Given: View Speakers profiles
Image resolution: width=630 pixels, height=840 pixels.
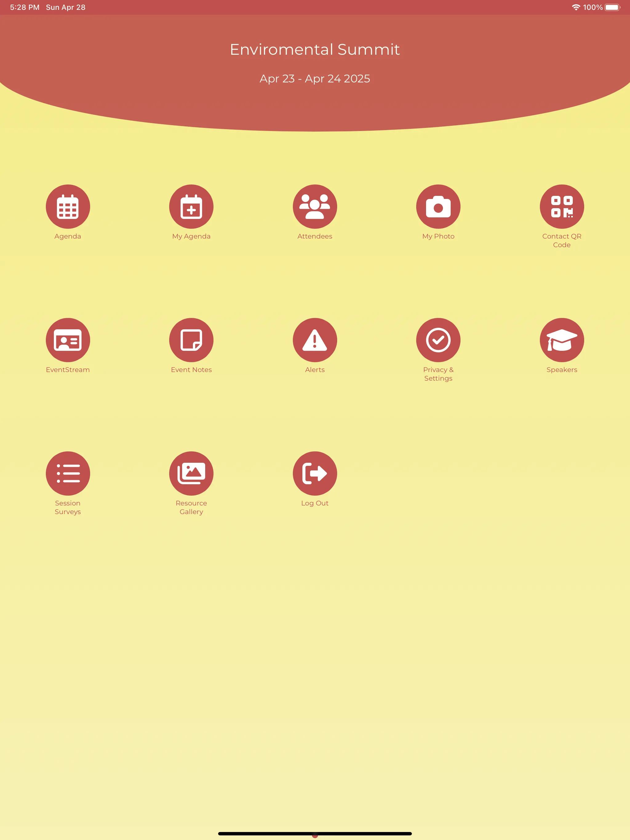Looking at the screenshot, I should click(x=562, y=340).
